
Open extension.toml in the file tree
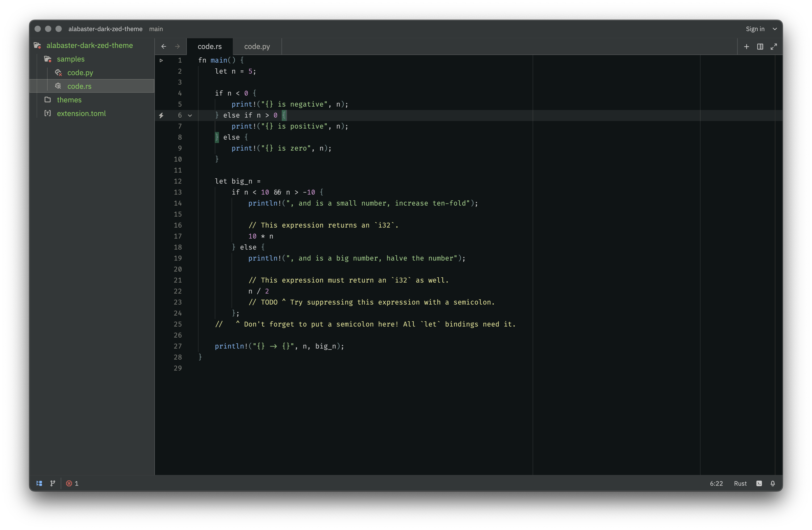[81, 113]
